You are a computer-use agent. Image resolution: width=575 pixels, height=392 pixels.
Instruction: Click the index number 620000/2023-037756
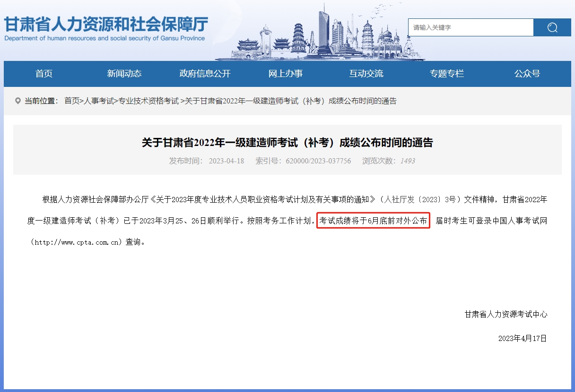[x=318, y=161]
